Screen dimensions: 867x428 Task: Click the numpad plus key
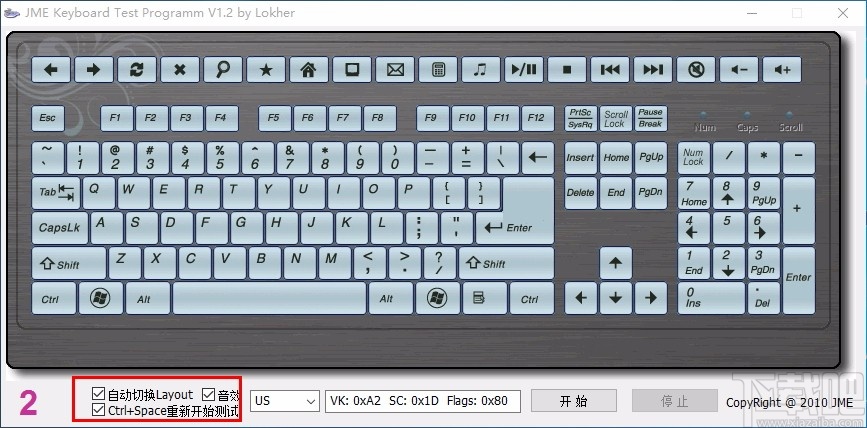pos(798,210)
